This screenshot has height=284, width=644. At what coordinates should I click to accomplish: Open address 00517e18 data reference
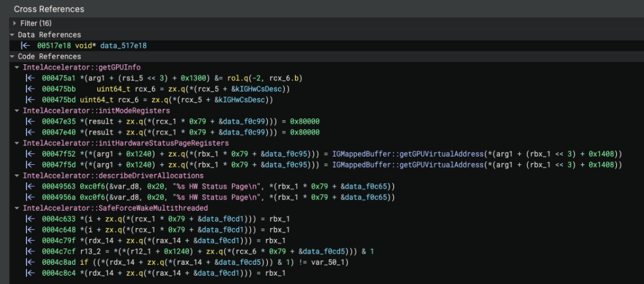(55, 46)
